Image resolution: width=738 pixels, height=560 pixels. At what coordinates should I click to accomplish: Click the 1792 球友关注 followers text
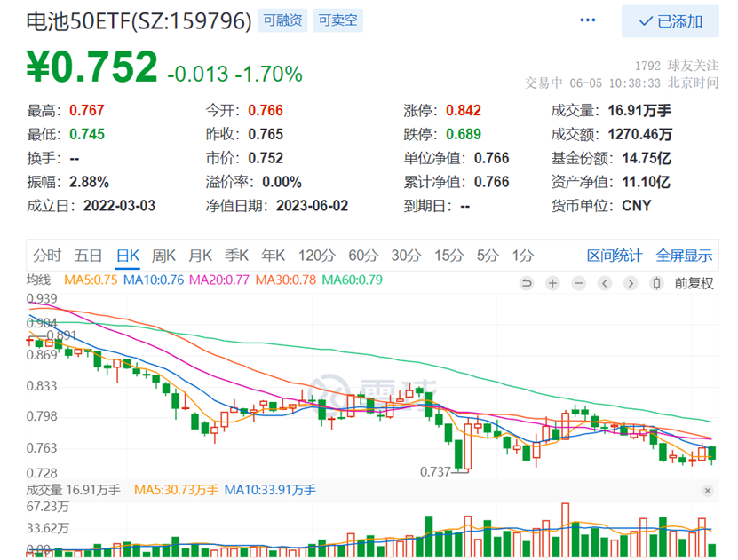[x=677, y=66]
